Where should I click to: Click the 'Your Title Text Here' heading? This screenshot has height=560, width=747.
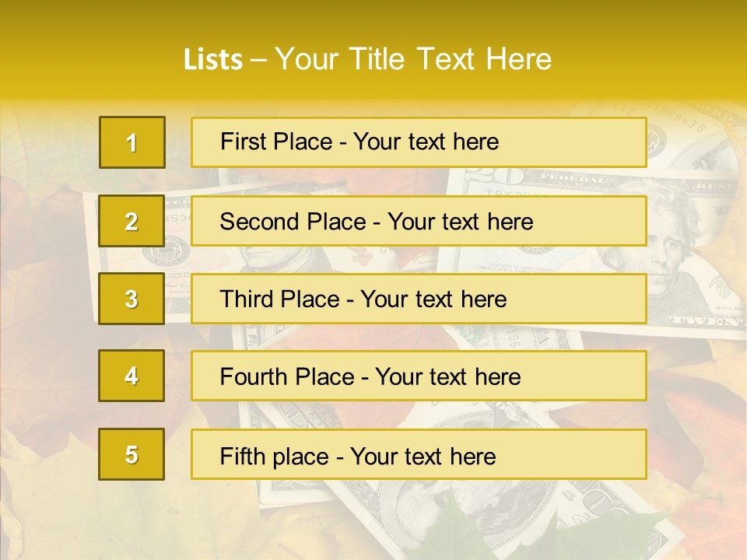[x=413, y=59]
